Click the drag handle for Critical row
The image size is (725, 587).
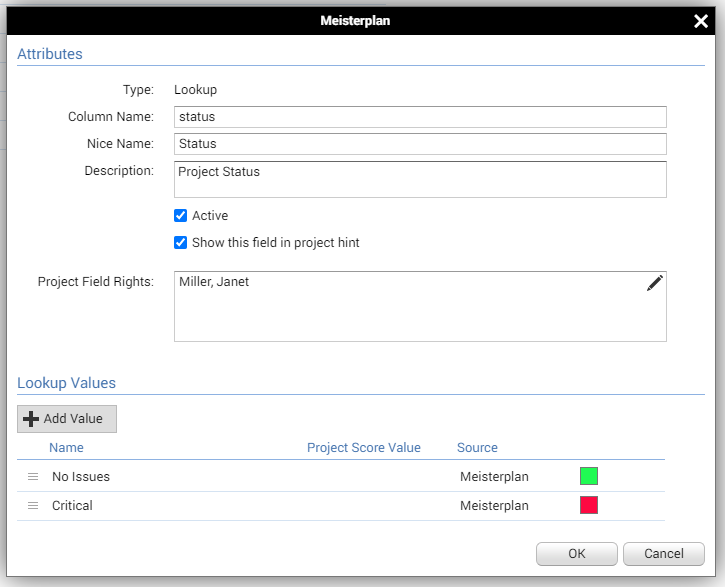click(x=33, y=506)
